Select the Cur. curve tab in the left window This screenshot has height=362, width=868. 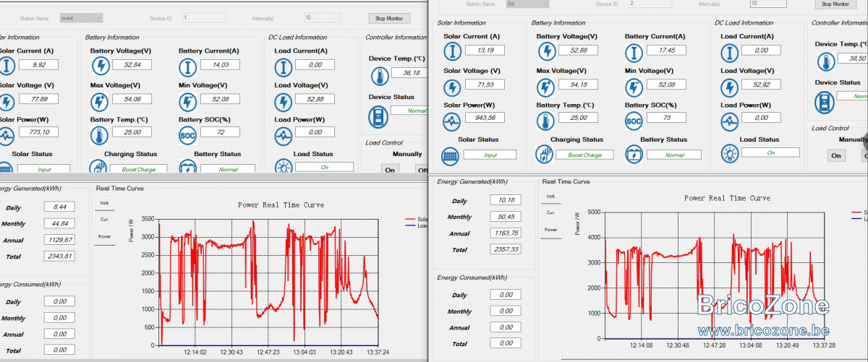pos(104,220)
